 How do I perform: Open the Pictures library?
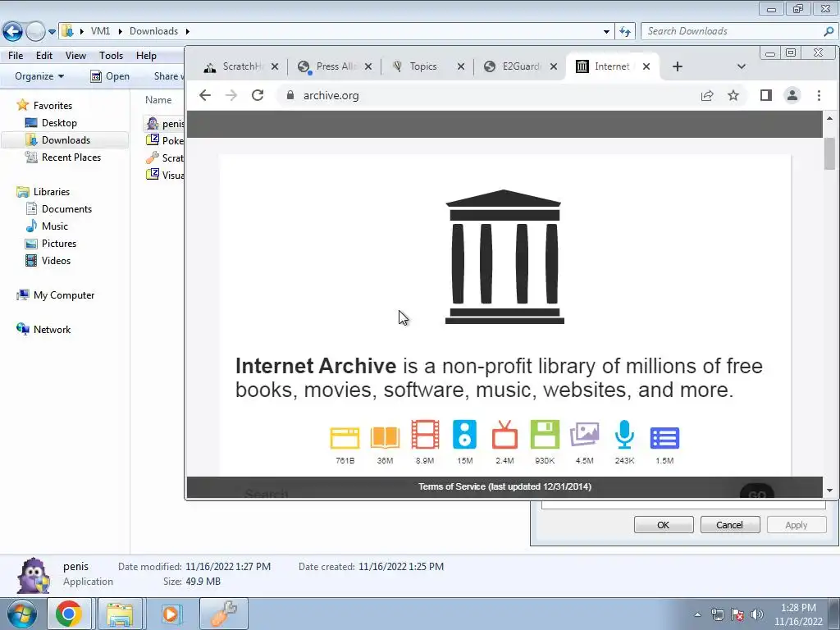pyautogui.click(x=59, y=243)
